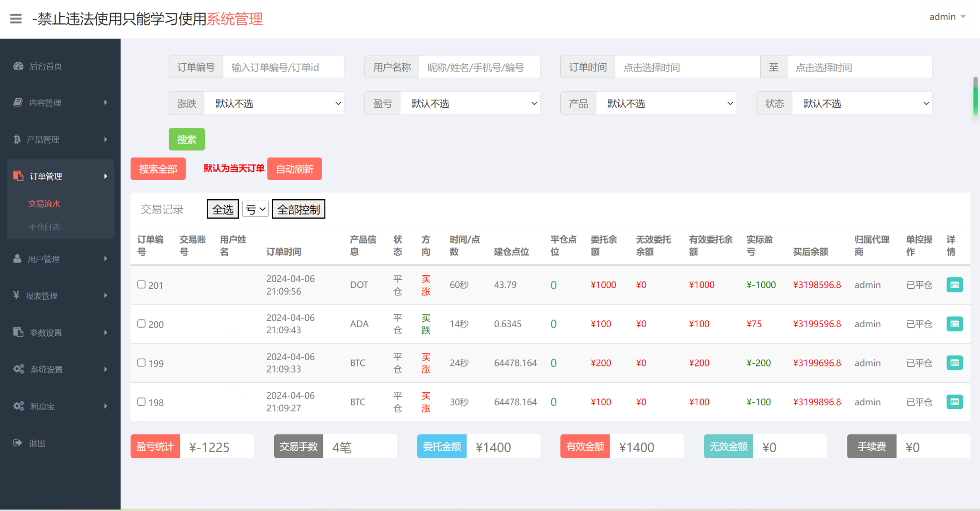Click the 订单时间 start date field

687,67
